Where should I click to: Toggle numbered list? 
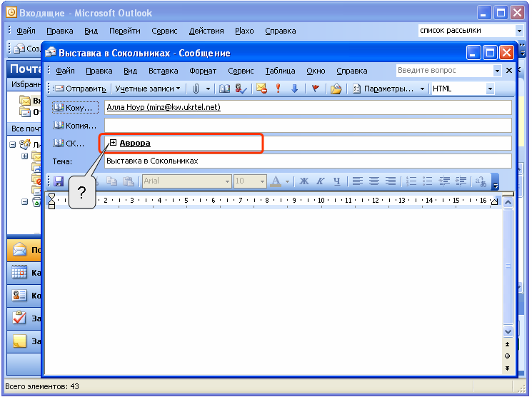coord(411,181)
